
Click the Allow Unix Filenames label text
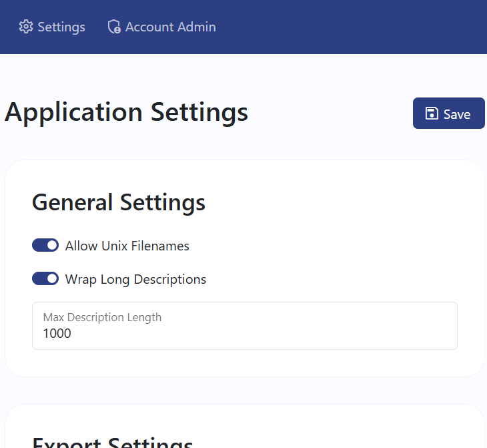(x=127, y=246)
